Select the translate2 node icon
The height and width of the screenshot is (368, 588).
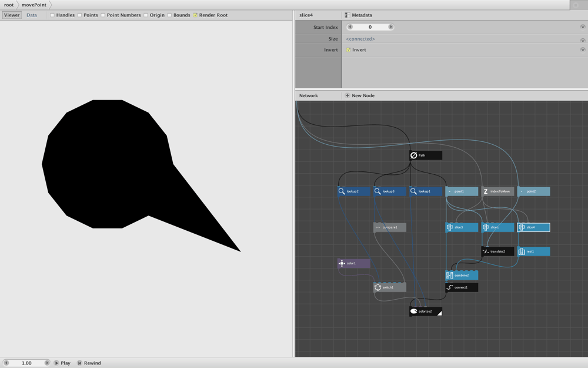pos(486,251)
